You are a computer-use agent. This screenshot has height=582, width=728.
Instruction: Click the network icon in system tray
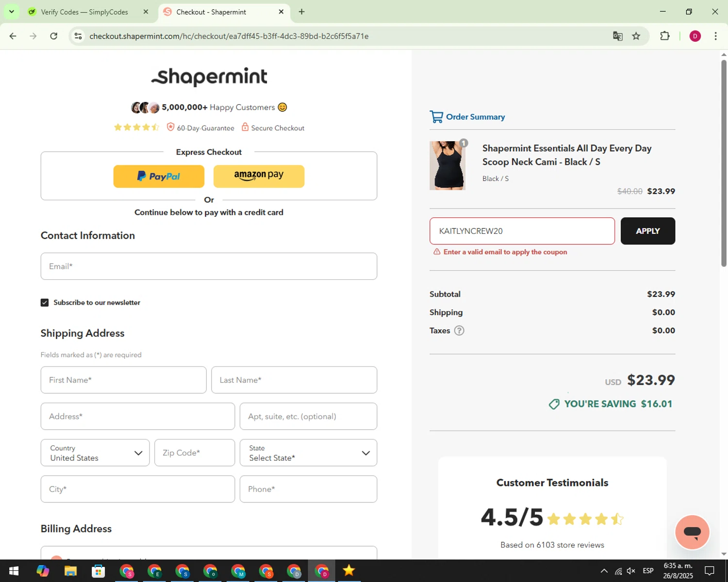point(618,571)
